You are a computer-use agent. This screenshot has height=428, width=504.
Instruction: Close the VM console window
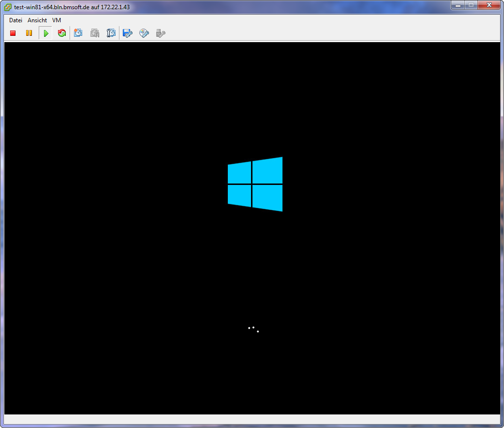click(x=489, y=5)
